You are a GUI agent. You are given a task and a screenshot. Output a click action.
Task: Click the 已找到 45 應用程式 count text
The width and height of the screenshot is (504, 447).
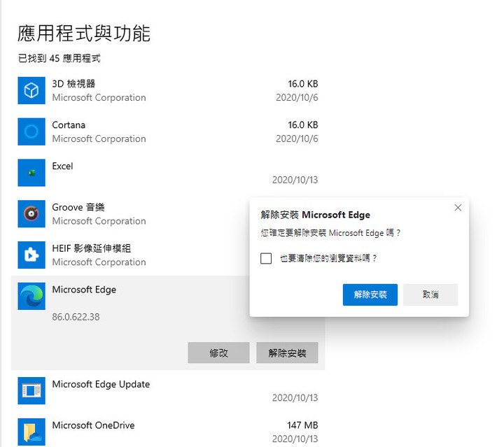(59, 59)
